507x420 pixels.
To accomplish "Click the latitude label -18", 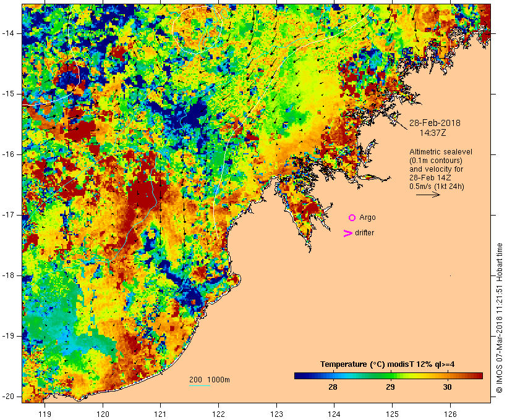I will [8, 275].
